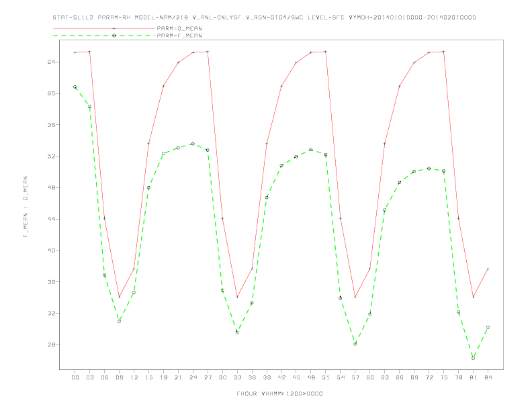Click x-axis forecast hour label 03

tap(89, 377)
